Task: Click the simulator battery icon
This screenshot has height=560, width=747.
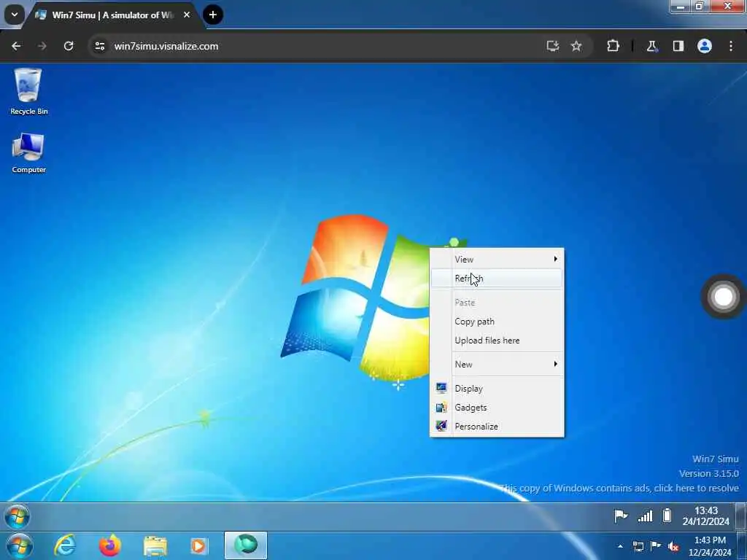Action: pos(667,516)
